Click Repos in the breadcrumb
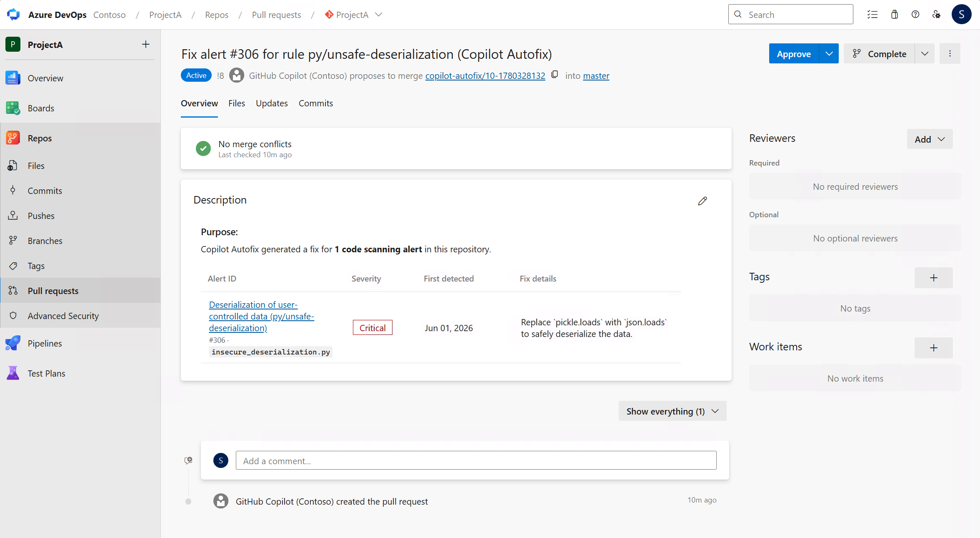980x538 pixels. [217, 15]
